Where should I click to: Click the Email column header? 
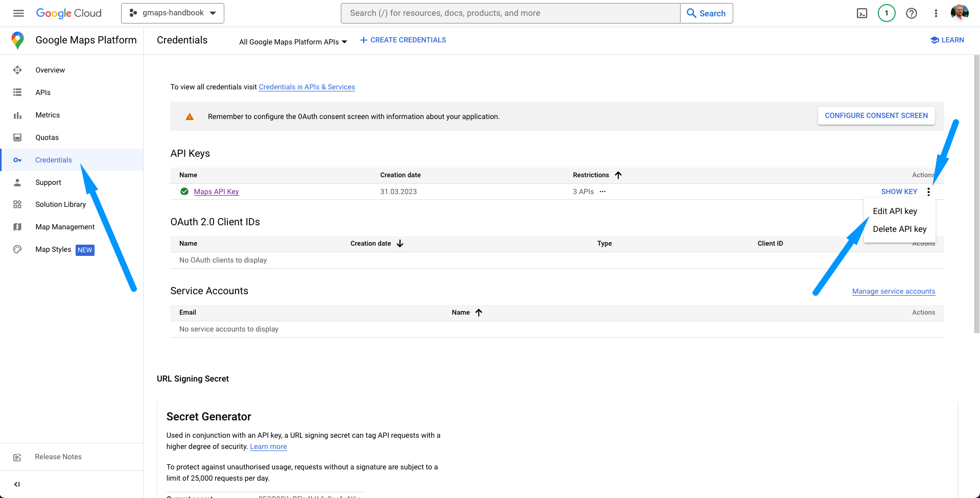(188, 313)
